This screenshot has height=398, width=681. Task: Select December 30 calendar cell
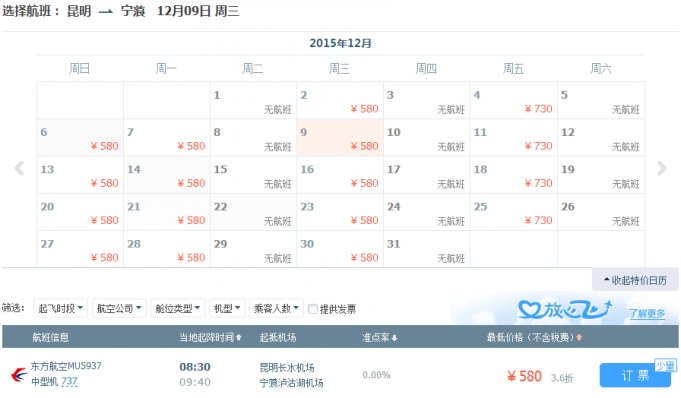click(340, 249)
